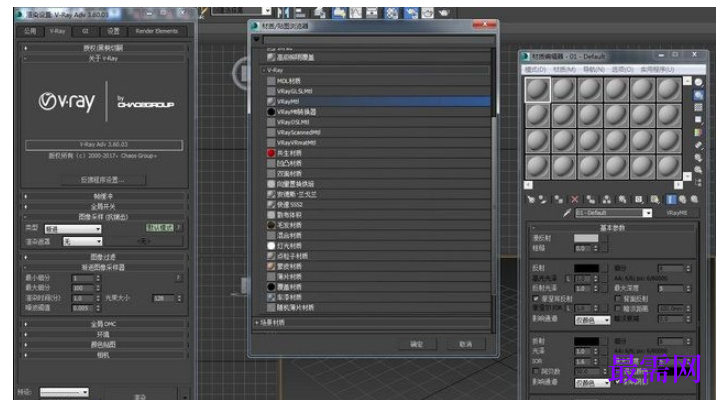This screenshot has width=720, height=400.
Task: Expand the 颜色贴图 rollout
Action: (x=103, y=344)
